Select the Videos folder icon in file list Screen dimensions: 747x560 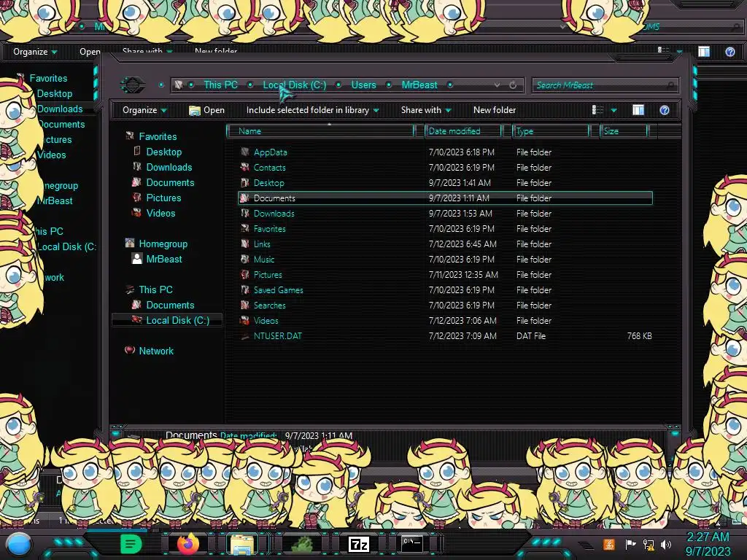coord(245,321)
